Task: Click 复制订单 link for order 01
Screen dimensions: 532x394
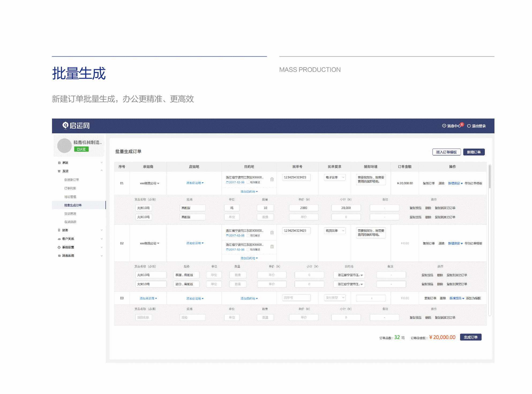Action: (429, 183)
